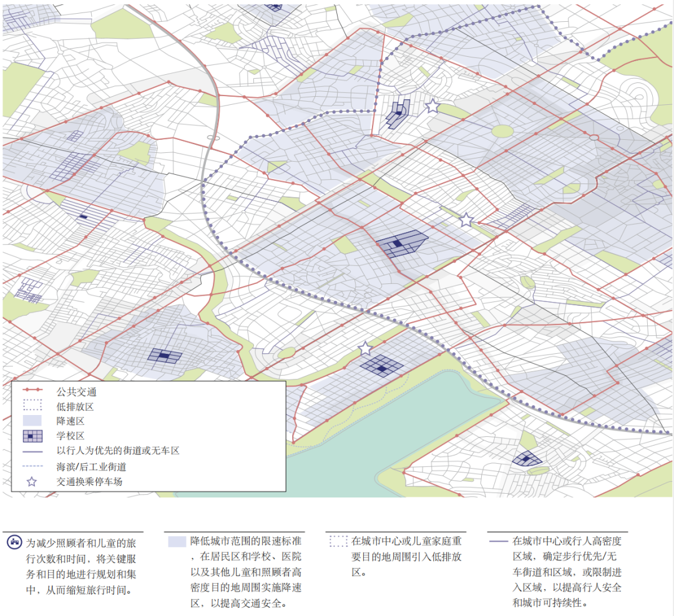Select the 低排放区 legend label
Viewport: 674px width, 616px height.
pos(75,407)
